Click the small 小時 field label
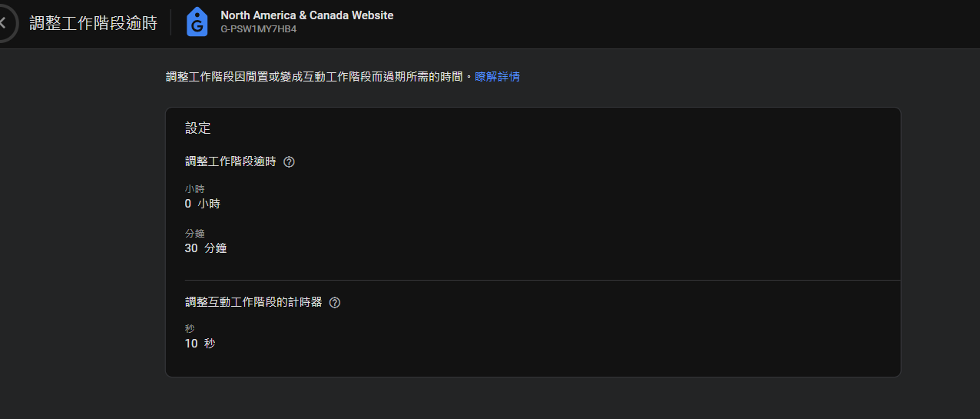980x419 pixels. (195, 189)
